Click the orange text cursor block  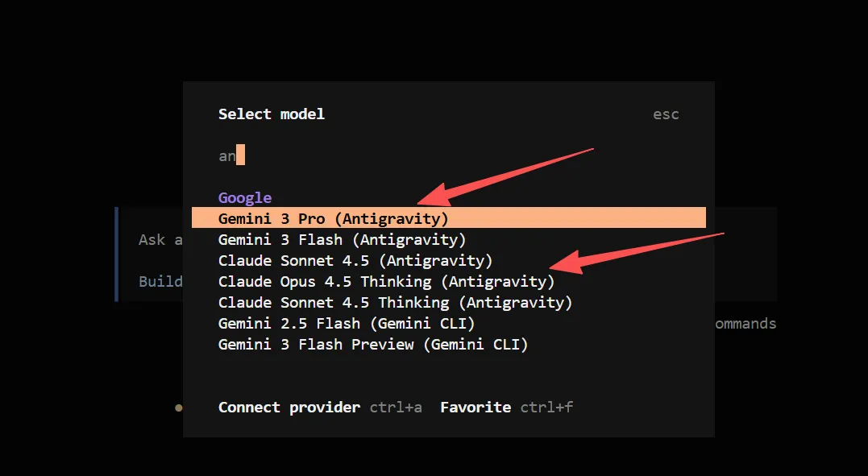(x=240, y=155)
